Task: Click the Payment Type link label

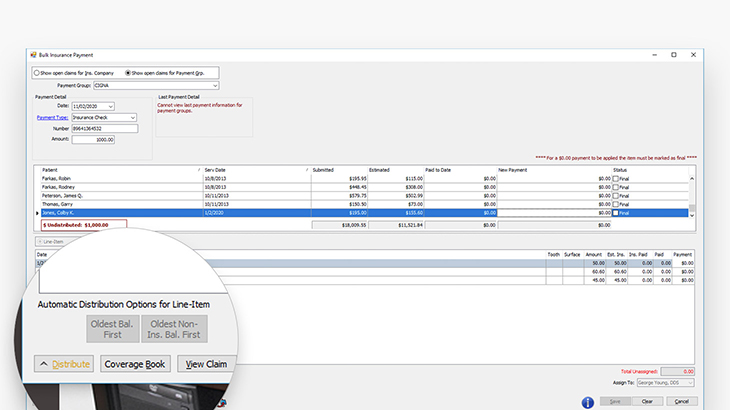Action: (x=52, y=117)
